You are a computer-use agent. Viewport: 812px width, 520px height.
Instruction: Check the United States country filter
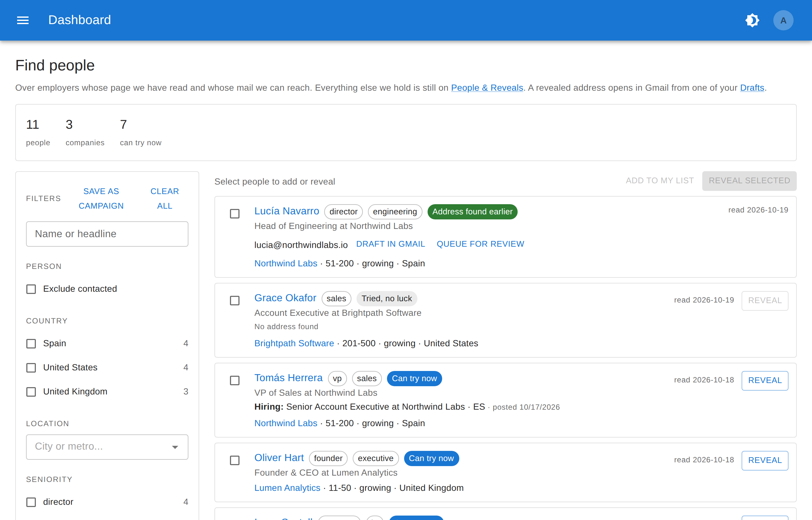[x=31, y=368]
